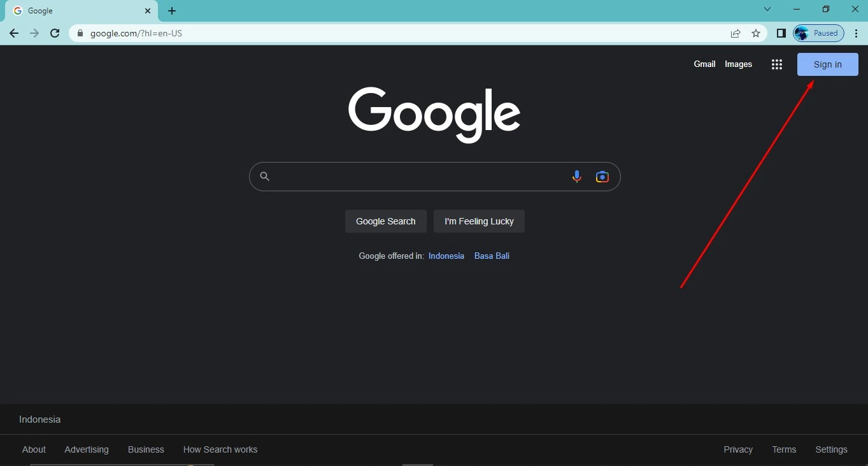Open the Chrome side panel
Screen dimensions: 868x466
click(x=781, y=33)
